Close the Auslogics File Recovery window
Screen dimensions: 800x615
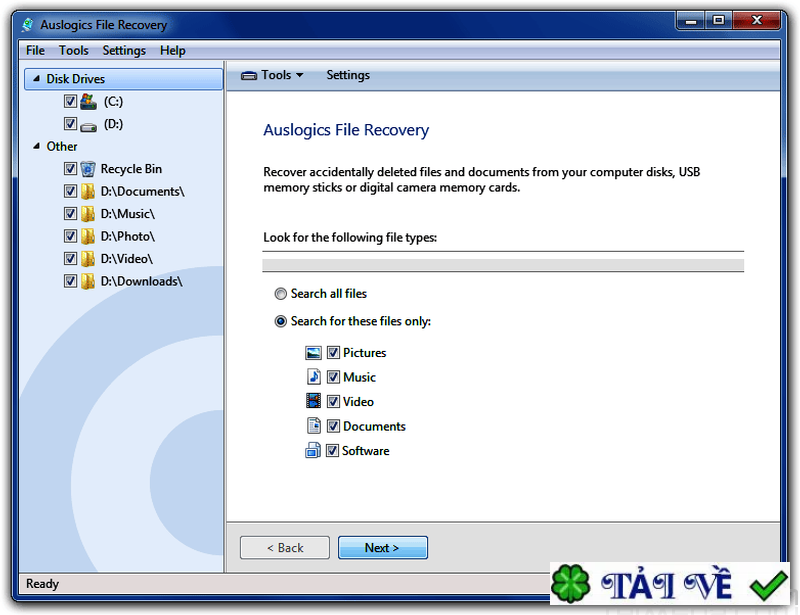(x=757, y=21)
